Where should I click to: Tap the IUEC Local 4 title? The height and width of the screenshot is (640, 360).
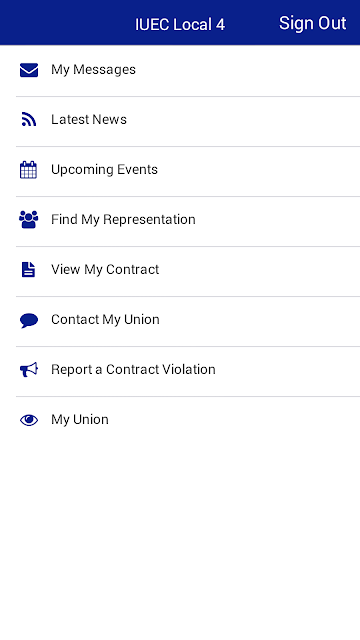[x=180, y=24]
